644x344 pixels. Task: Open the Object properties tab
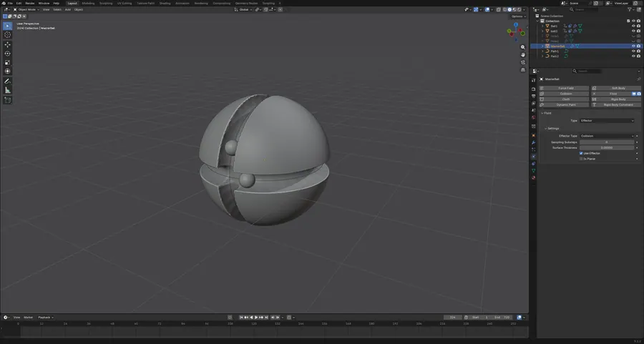534,135
